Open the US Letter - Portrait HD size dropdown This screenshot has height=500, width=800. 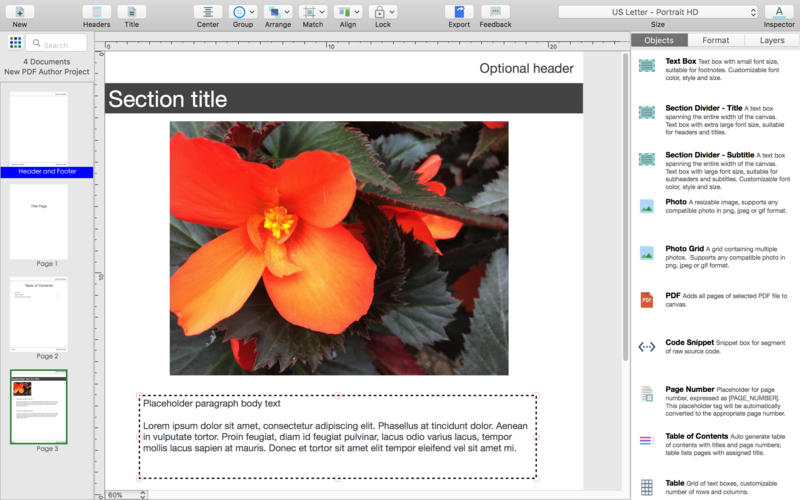[x=658, y=12]
